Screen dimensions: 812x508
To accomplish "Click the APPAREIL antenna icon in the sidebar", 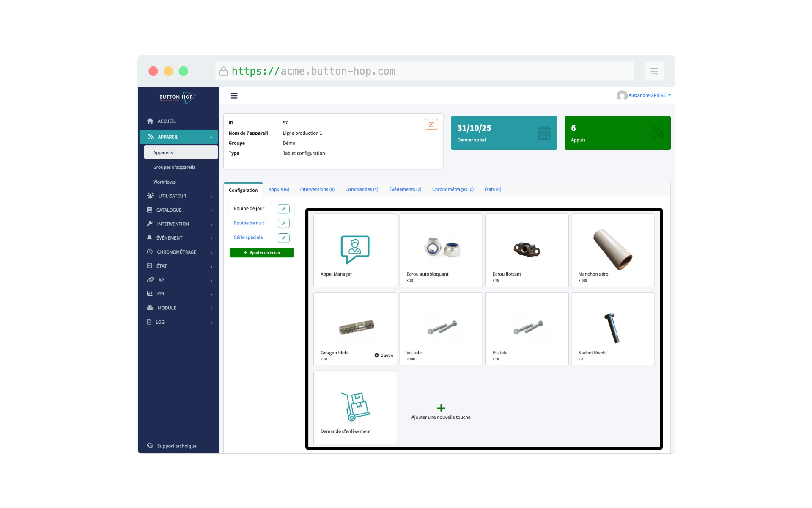I will click(x=151, y=137).
